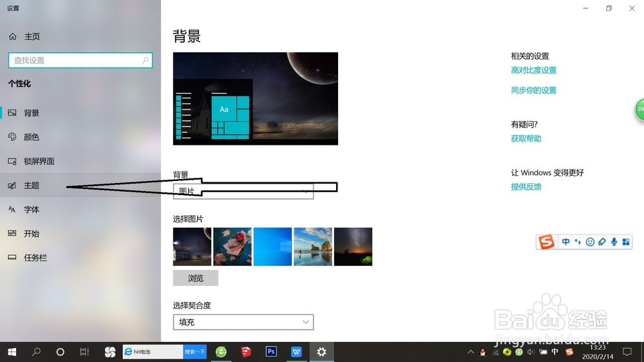The height and width of the screenshot is (362, 644).
Task: Open the 颜色 settings page
Action: pyautogui.click(x=80, y=137)
